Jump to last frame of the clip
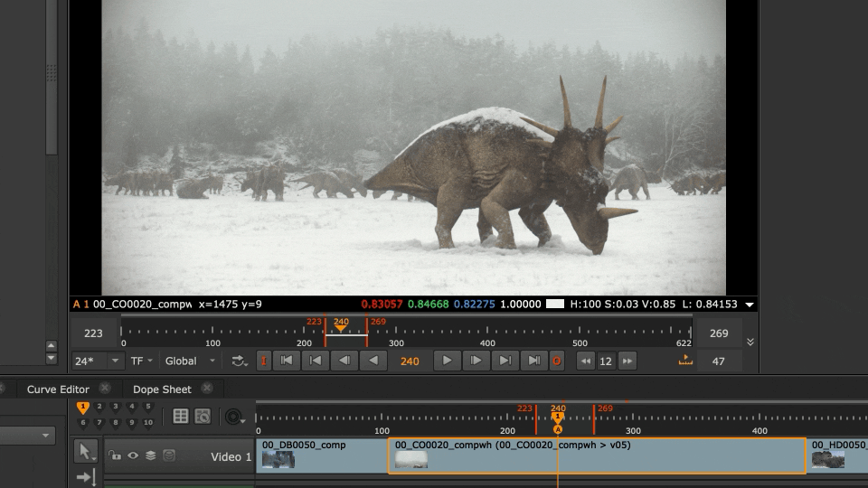868x488 pixels. coord(533,361)
